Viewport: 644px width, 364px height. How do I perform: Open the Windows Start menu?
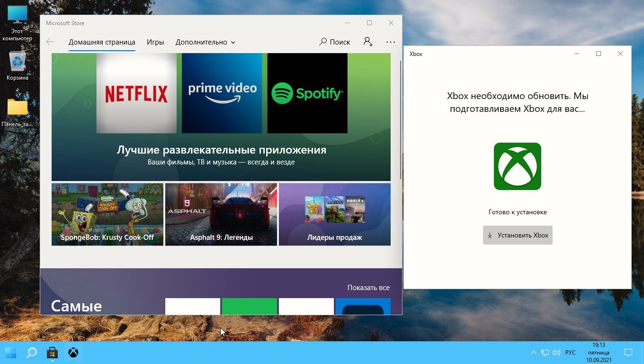point(10,353)
